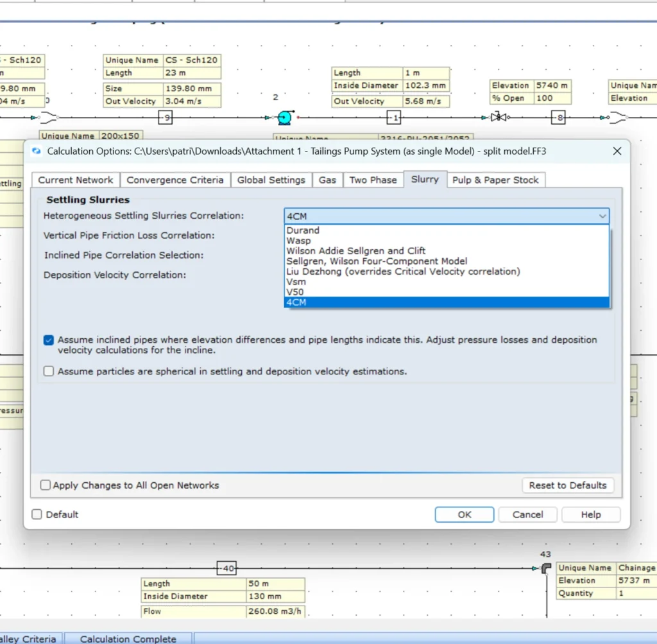Image resolution: width=657 pixels, height=644 pixels.
Task: Check Apply Changes to All Open Networks
Action: [x=45, y=485]
